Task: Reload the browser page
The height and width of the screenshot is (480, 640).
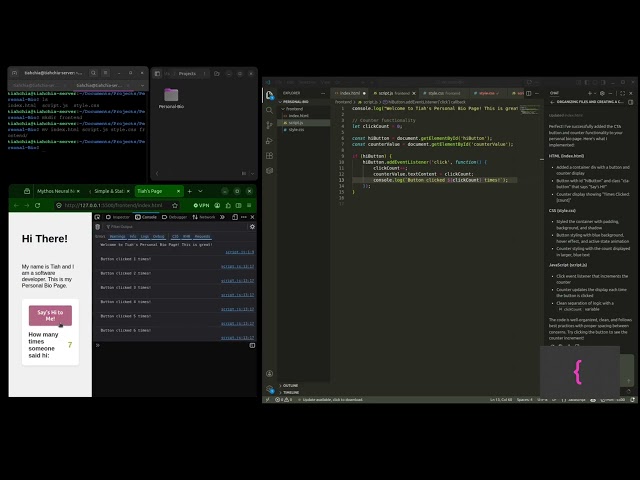Action: pyautogui.click(x=38, y=205)
